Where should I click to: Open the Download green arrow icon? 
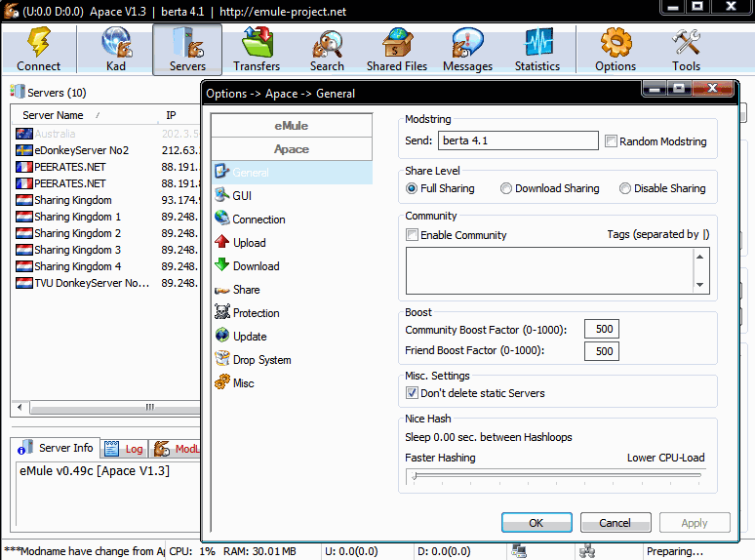click(221, 264)
